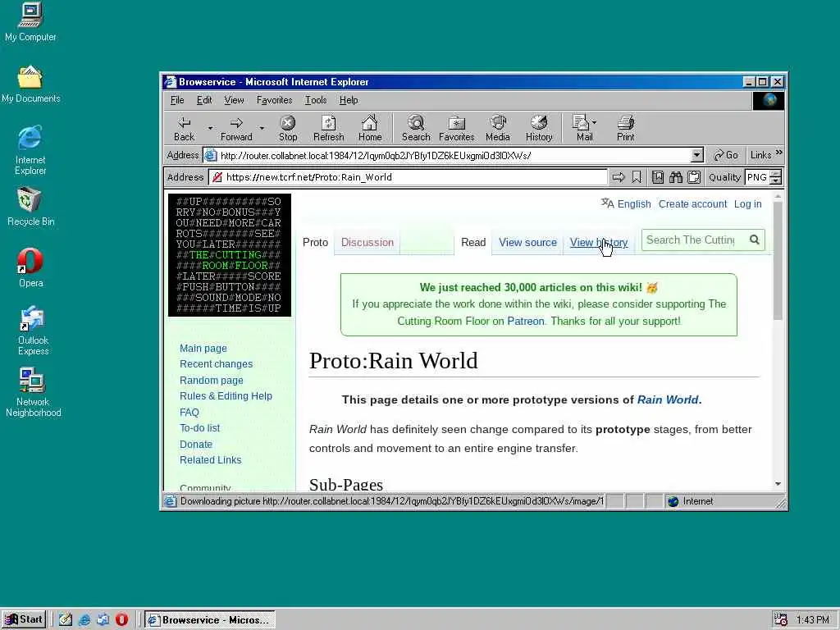Screen dimensions: 840x630
Task: Decrease Quality with the down arrow
Action: tap(776, 181)
